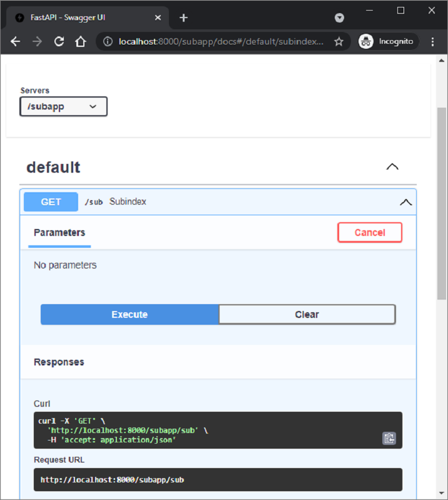This screenshot has height=500, width=448.
Task: View site information icon in address bar
Action: (x=108, y=42)
